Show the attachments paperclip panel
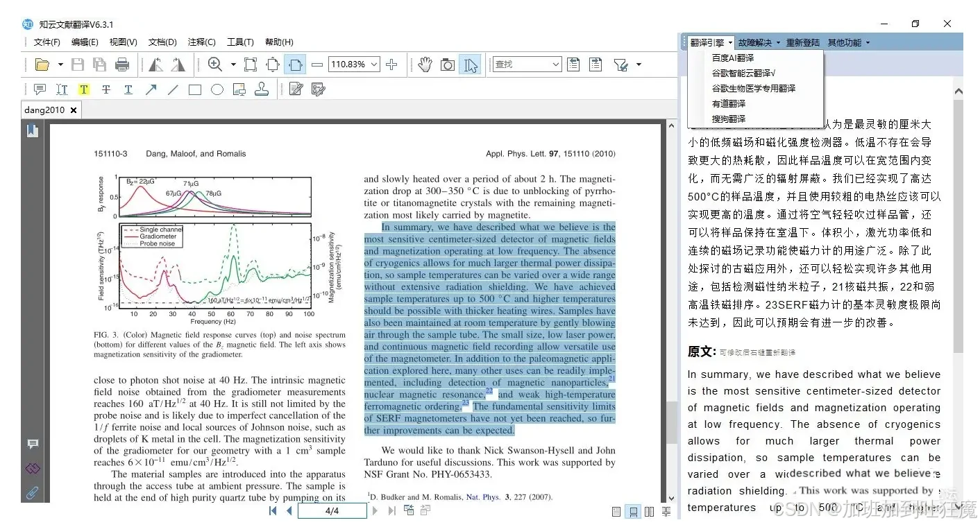This screenshot has height=527, width=980. 33,494
